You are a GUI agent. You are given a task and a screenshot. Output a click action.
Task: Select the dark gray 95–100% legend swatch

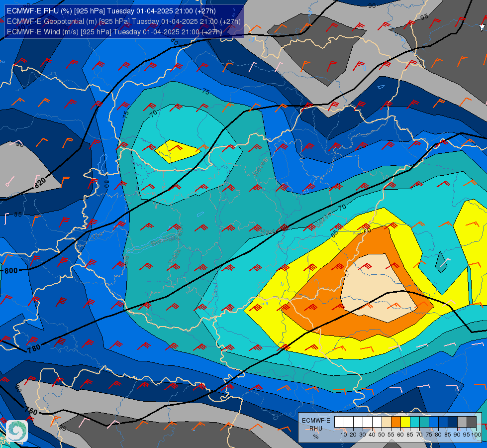(472, 422)
